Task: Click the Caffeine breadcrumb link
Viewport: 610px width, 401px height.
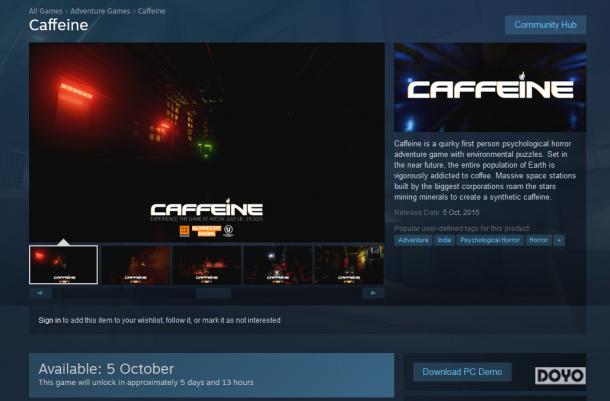Action: 151,11
